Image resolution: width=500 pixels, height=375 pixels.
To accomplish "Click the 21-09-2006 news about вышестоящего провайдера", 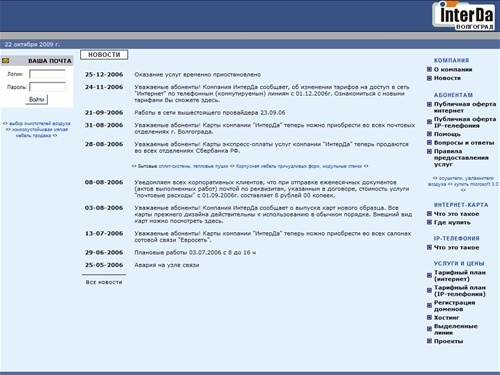I will pos(210,113).
